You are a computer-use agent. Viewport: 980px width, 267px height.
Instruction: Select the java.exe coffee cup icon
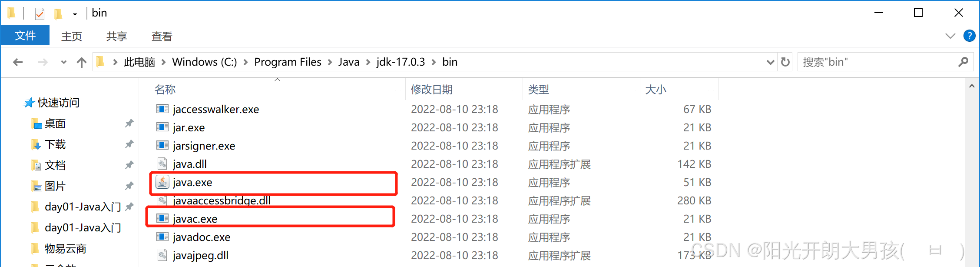point(162,182)
